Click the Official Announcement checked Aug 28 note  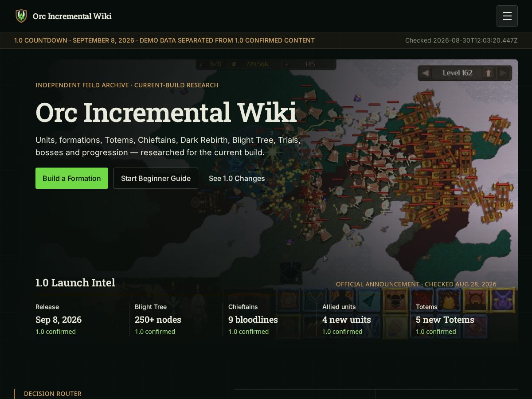click(416, 284)
